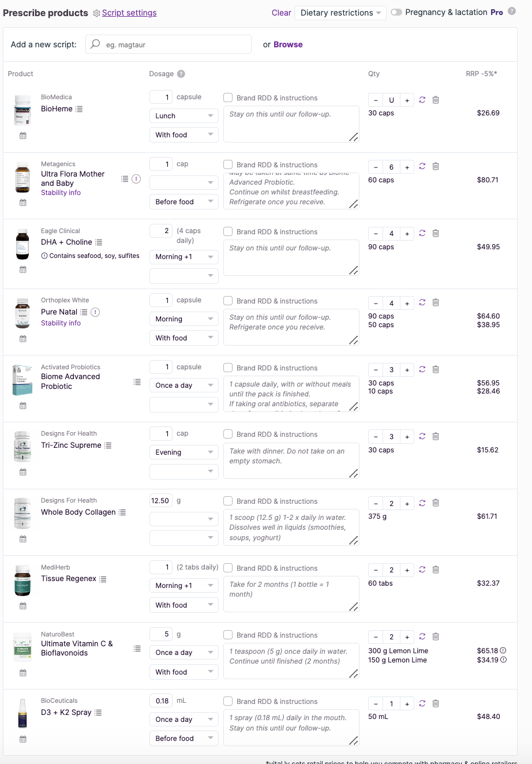Delete the BioHeme script row
Image resolution: width=532 pixels, height=764 pixels.
click(436, 100)
